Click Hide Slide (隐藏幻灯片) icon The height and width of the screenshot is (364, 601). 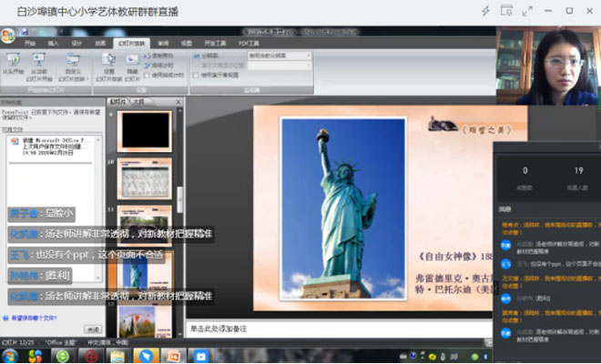pos(132,67)
